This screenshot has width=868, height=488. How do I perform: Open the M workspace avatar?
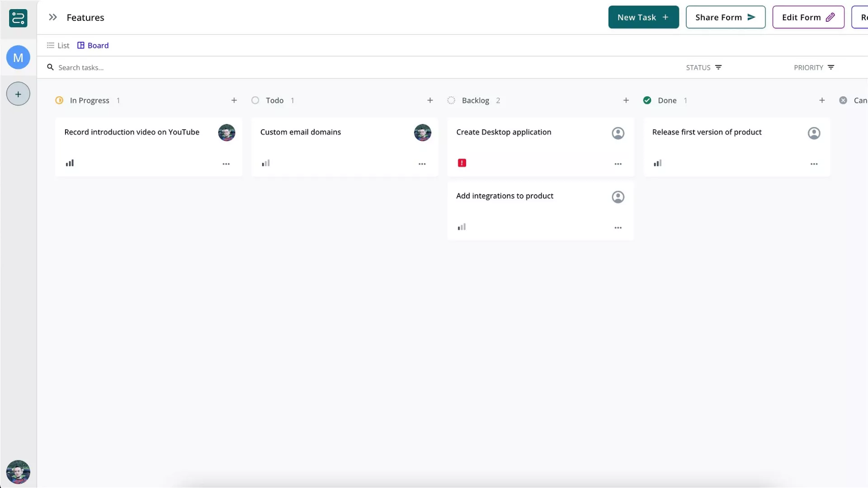pyautogui.click(x=18, y=57)
